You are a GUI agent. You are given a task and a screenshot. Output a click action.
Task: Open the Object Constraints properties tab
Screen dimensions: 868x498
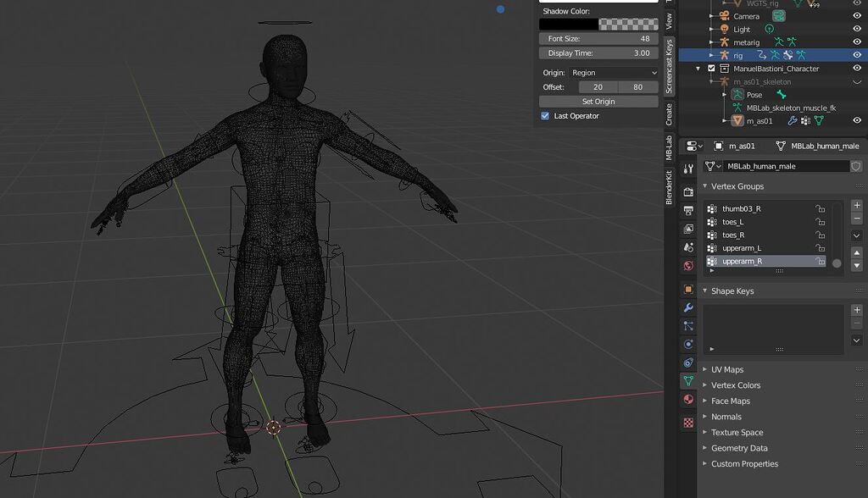pyautogui.click(x=688, y=362)
